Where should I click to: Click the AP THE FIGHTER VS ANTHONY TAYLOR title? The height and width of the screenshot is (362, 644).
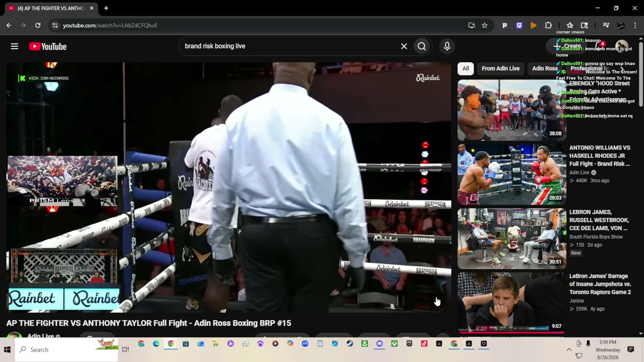pyautogui.click(x=149, y=323)
